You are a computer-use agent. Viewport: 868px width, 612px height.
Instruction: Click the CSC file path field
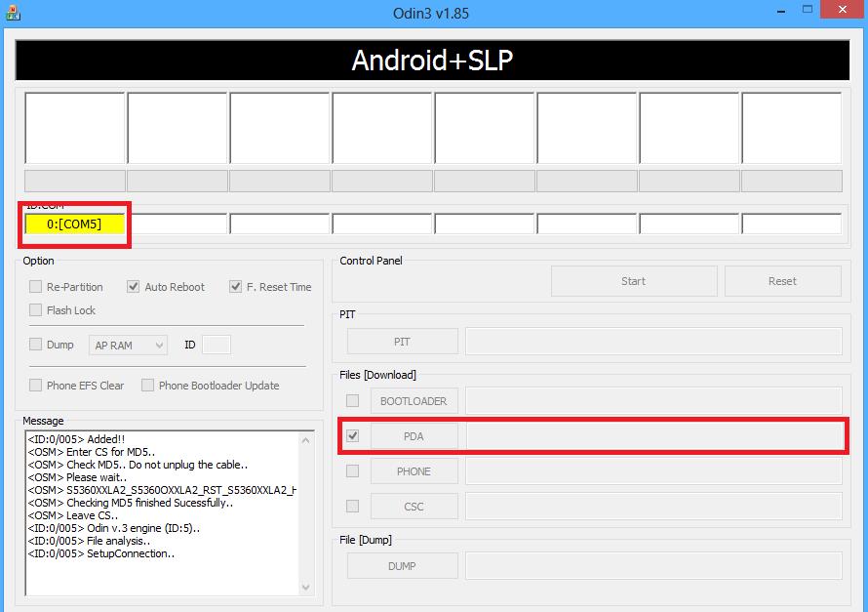tap(653, 507)
